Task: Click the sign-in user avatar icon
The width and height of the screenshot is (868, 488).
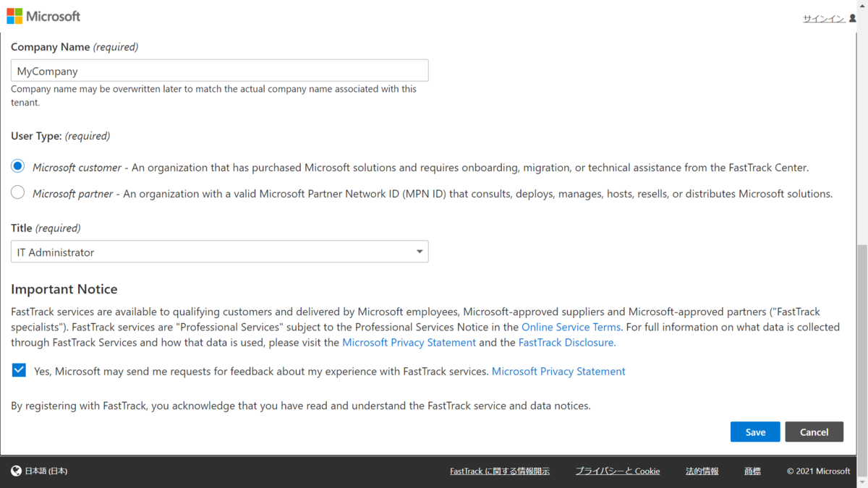Action: [x=852, y=19]
